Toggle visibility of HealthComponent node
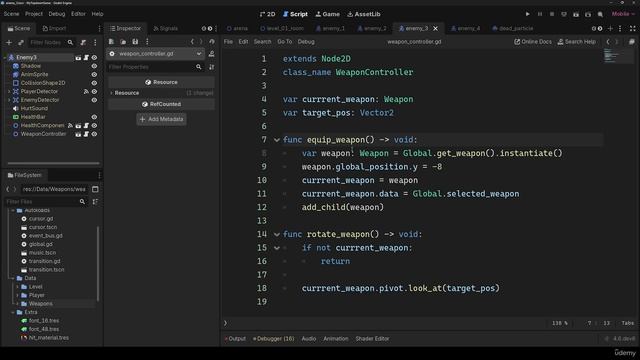The height and width of the screenshot is (360, 640). tap(94, 126)
